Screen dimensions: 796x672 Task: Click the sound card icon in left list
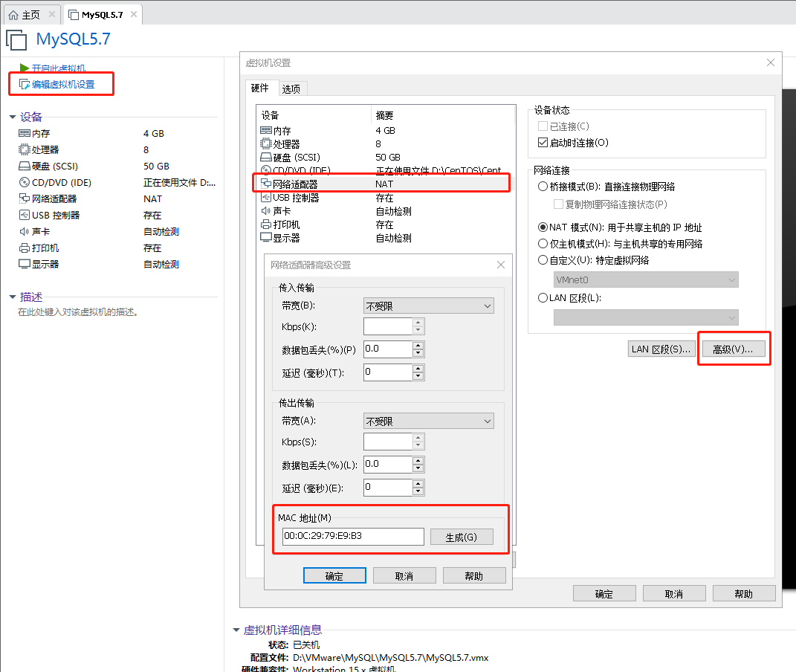[x=24, y=231]
